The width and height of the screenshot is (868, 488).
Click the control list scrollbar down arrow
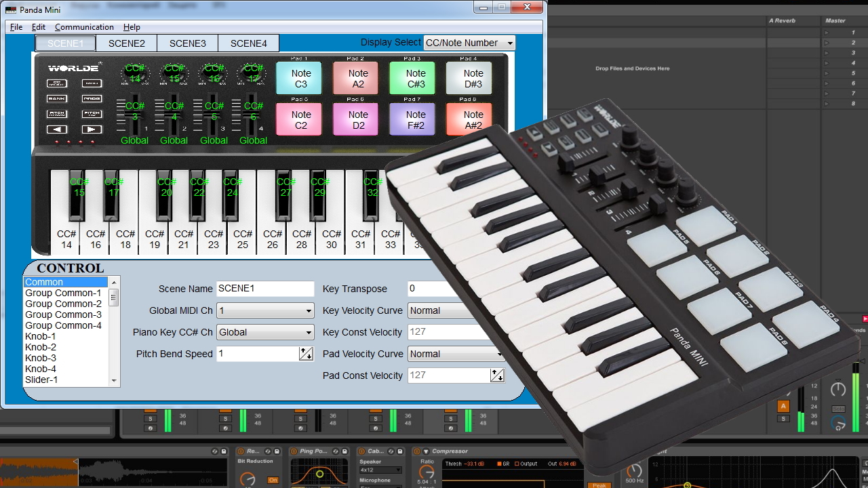click(114, 381)
